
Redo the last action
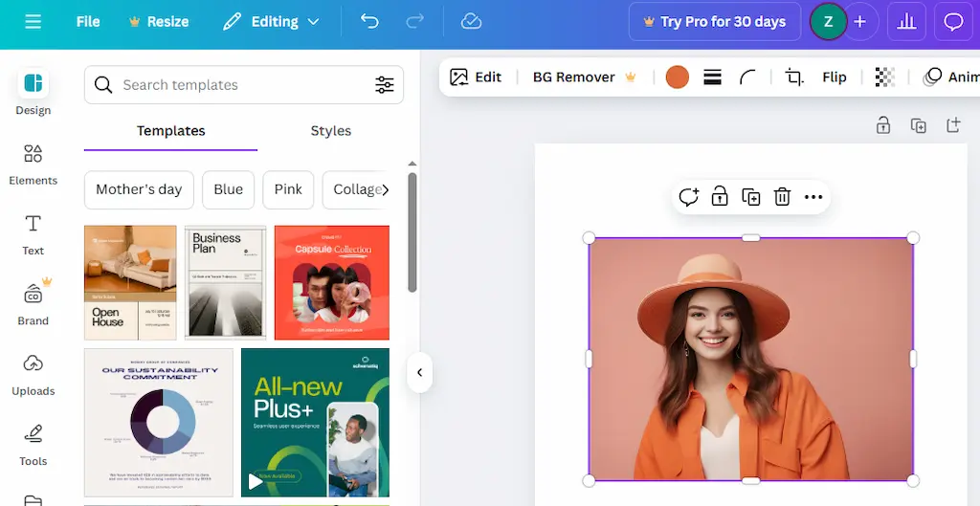(414, 22)
